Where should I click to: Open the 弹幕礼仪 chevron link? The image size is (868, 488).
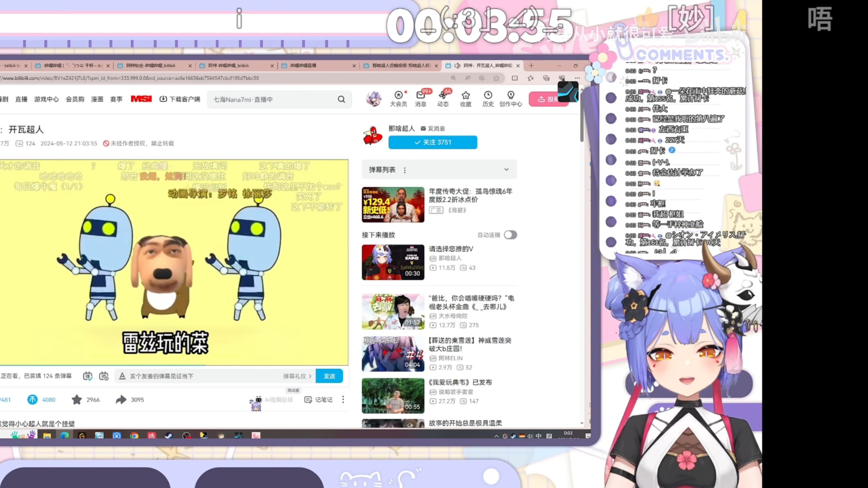(297, 376)
